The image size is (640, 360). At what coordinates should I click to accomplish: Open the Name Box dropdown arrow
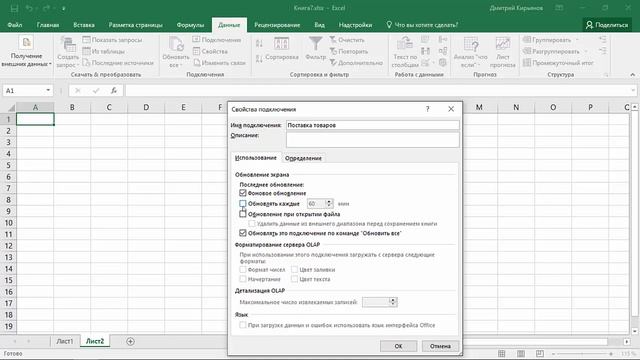pyautogui.click(x=48, y=90)
